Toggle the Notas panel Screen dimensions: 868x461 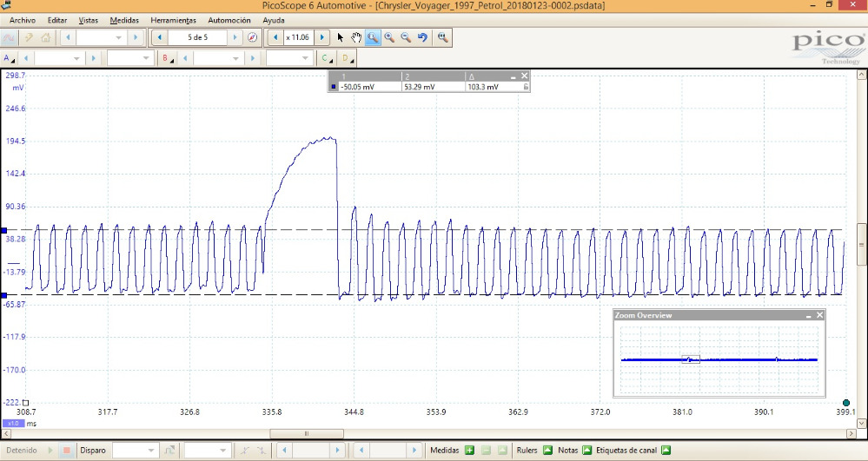(587, 451)
